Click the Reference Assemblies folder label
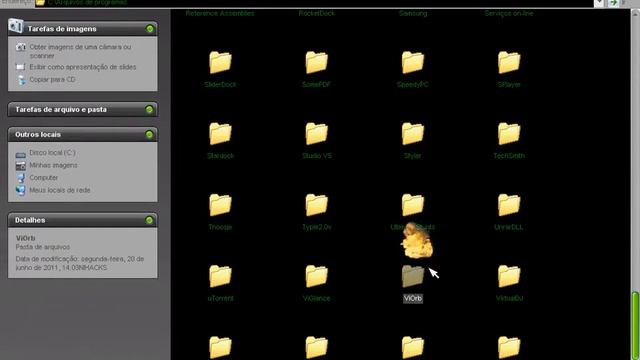Viewport: 640px width, 360px height. (x=220, y=13)
